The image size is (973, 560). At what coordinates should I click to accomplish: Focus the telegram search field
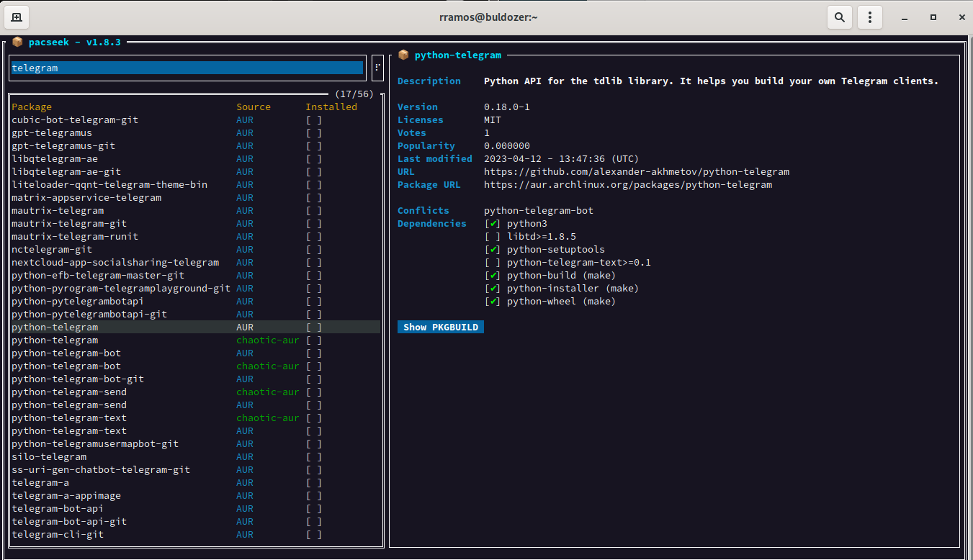[x=187, y=68]
